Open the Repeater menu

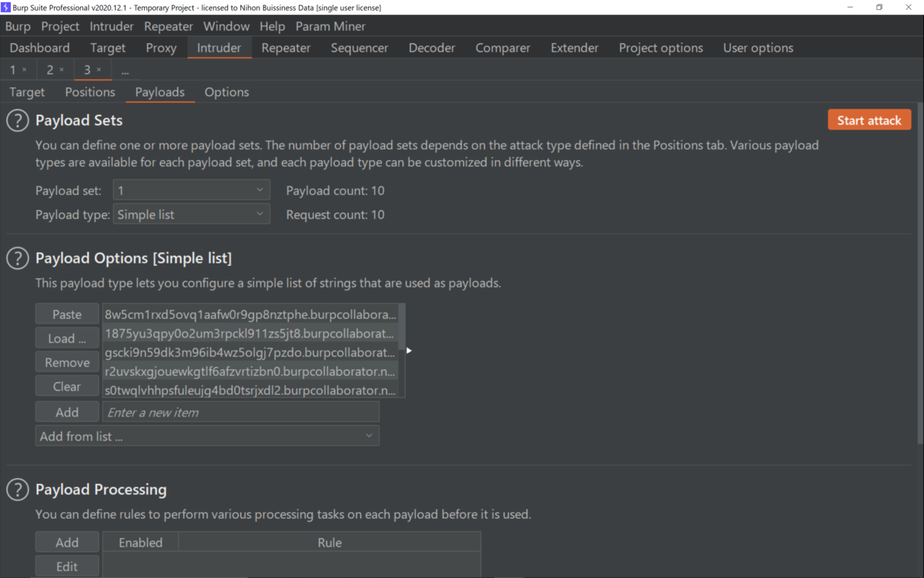[169, 26]
